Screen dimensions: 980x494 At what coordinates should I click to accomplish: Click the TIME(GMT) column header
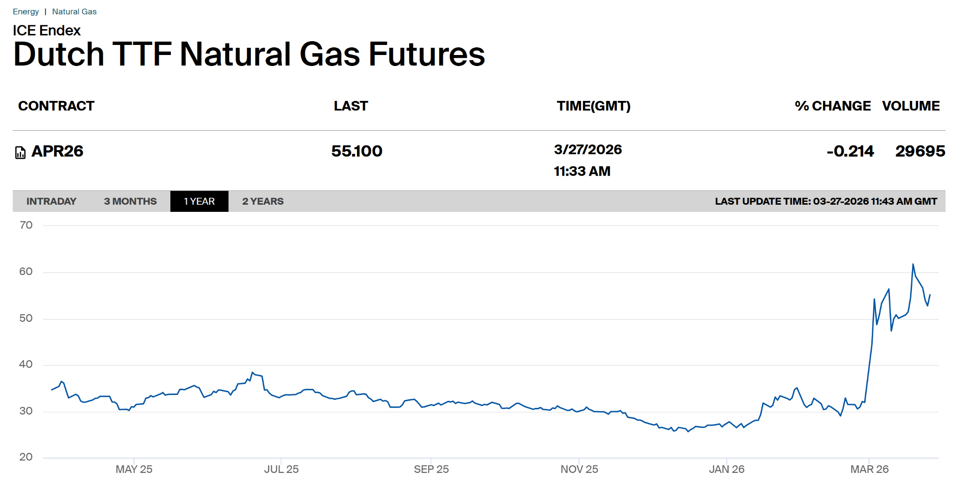click(x=593, y=106)
